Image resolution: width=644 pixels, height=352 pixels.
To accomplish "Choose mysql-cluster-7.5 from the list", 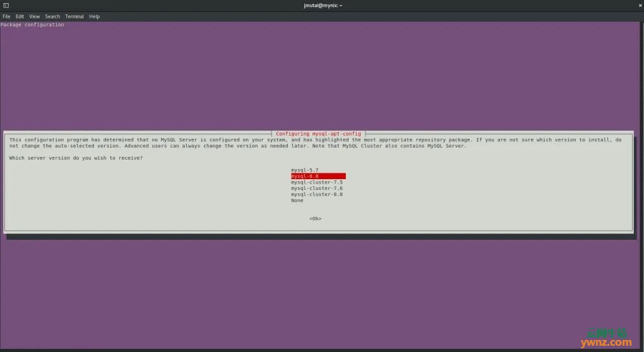I will point(317,182).
